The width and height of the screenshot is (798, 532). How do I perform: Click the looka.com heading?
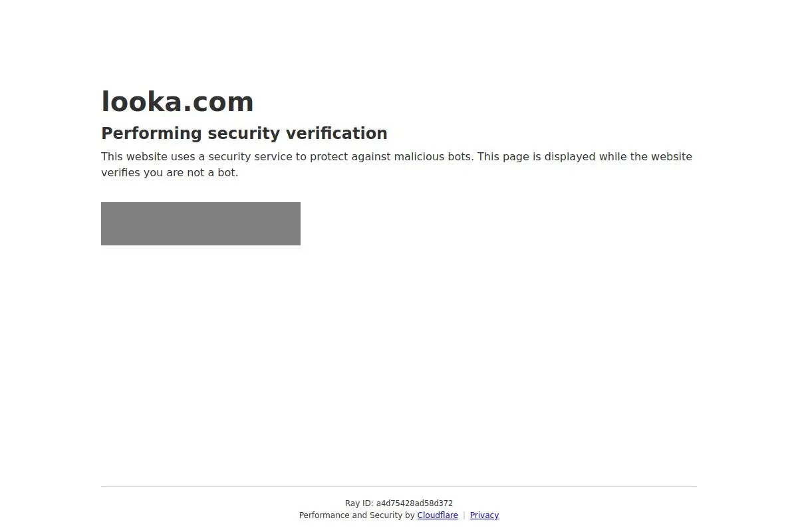[178, 102]
